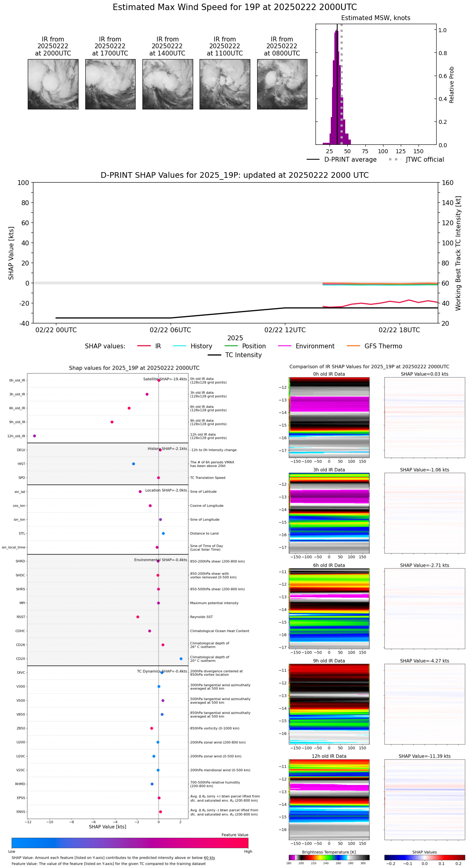
Task: Select the orange GFS Thermo legend line
Action: [353, 346]
